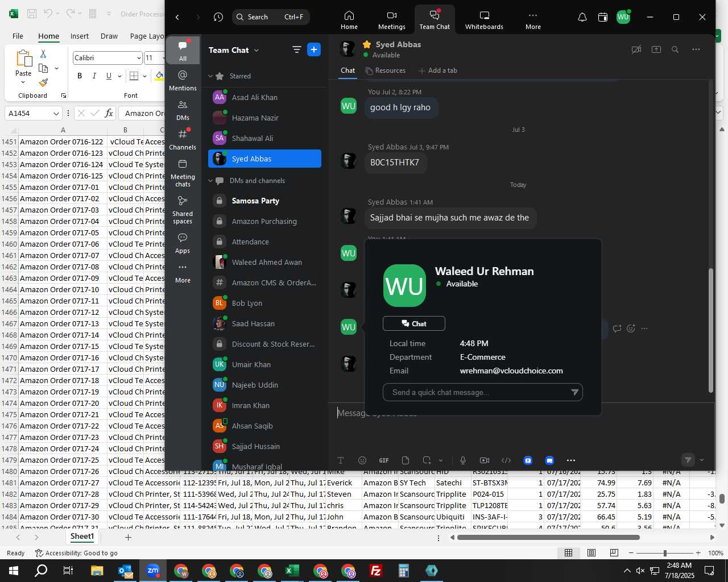Image resolution: width=728 pixels, height=582 pixels.
Task: Open Samosa Party channel
Action: tap(265, 201)
